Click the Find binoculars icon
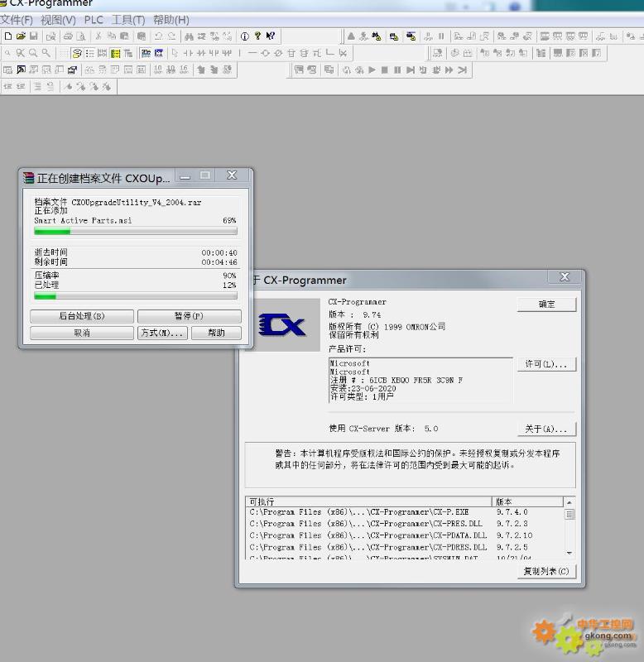The width and height of the screenshot is (644, 662). click(189, 36)
